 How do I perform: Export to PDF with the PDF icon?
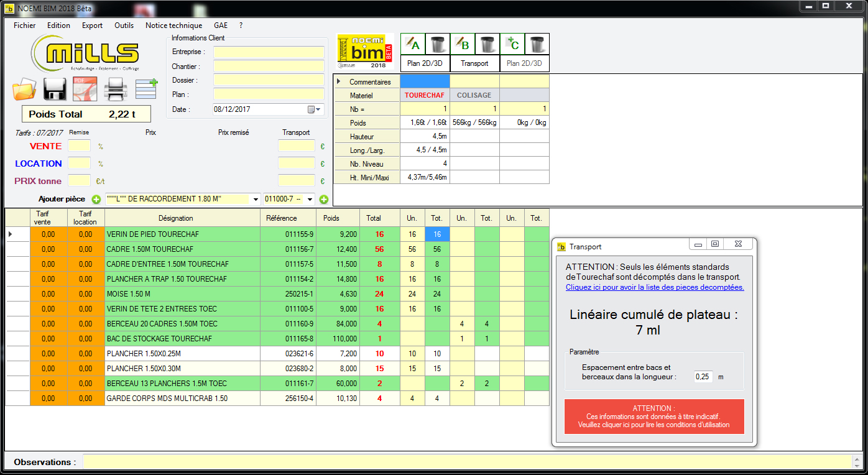(85, 89)
